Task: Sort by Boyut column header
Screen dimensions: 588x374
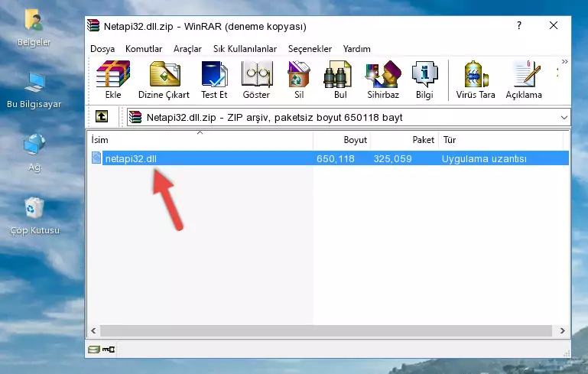Action: 342,139
